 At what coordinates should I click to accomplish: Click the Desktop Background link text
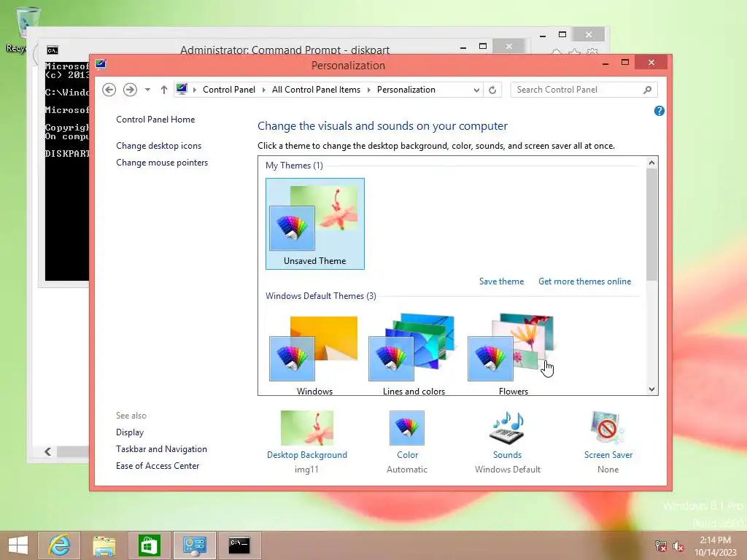tap(307, 455)
